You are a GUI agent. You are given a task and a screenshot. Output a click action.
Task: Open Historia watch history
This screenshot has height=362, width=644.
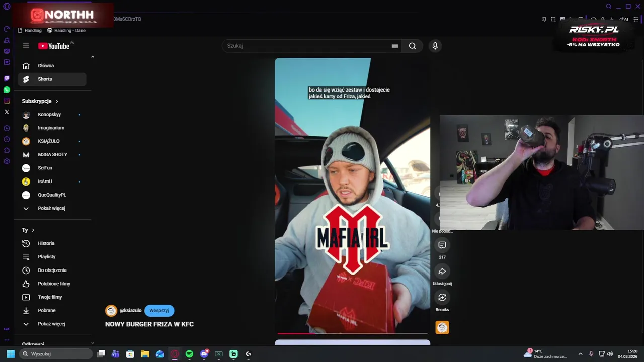pyautogui.click(x=52, y=243)
